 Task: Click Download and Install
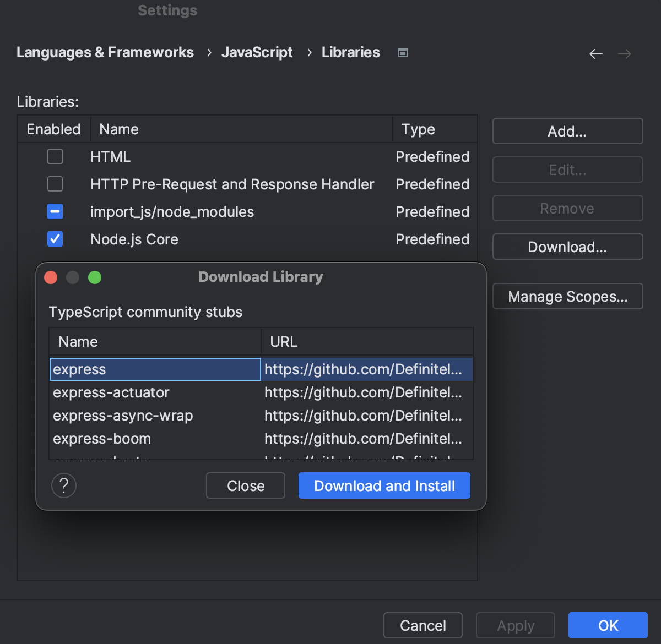pos(384,485)
